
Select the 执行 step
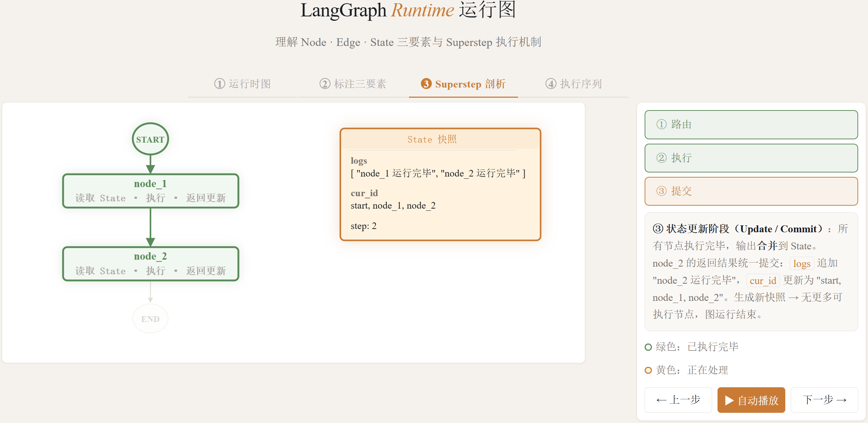(x=751, y=158)
